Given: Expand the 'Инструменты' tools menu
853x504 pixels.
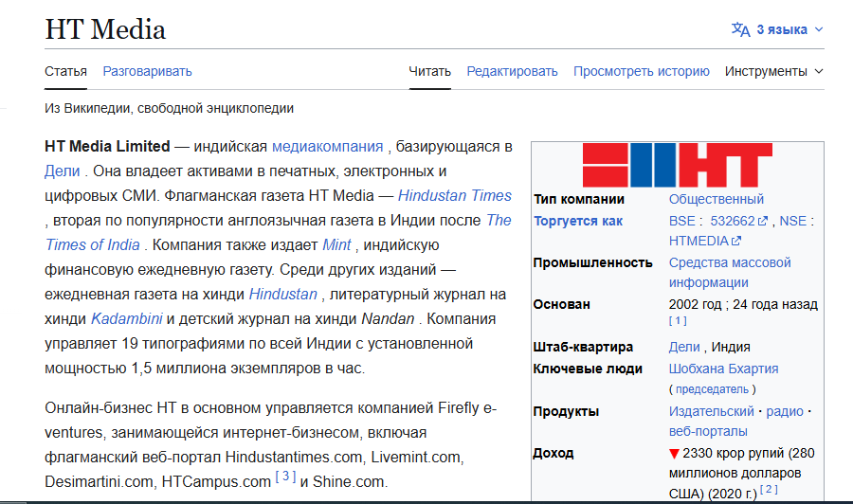Looking at the screenshot, I should coord(773,71).
